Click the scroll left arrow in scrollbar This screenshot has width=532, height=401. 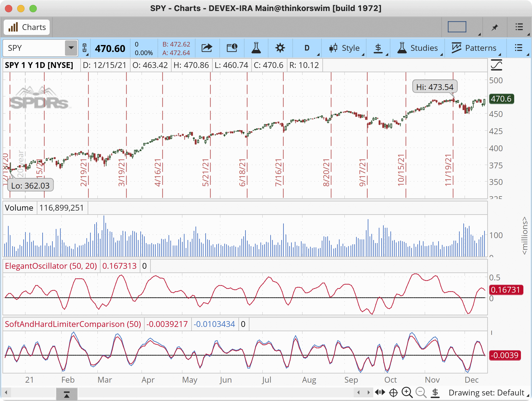[x=6, y=392]
